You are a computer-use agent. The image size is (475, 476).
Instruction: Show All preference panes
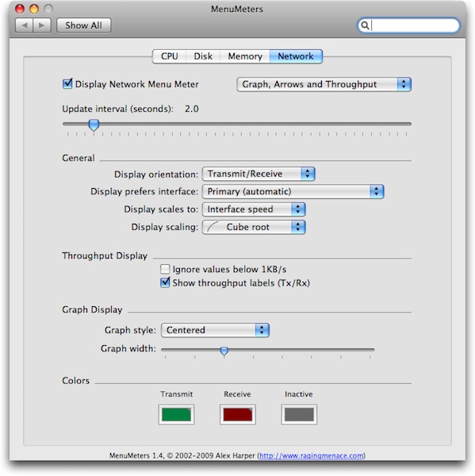pyautogui.click(x=84, y=25)
